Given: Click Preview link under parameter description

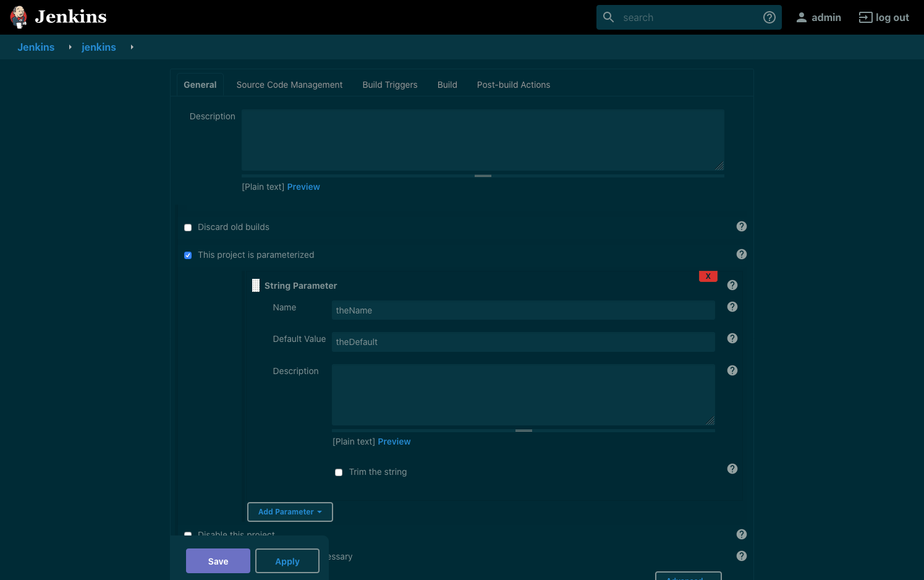Looking at the screenshot, I should (x=394, y=441).
